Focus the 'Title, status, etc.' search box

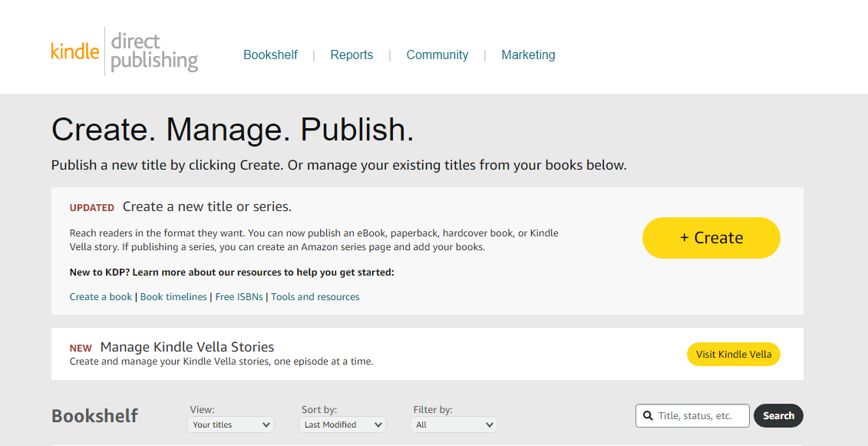[x=700, y=416]
